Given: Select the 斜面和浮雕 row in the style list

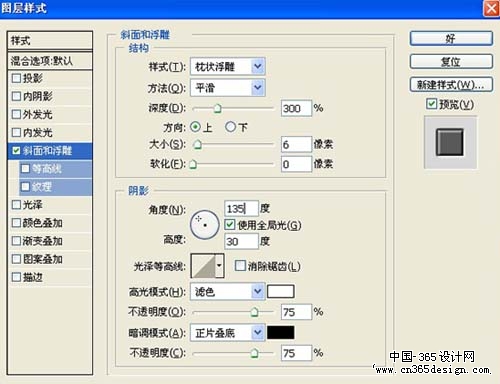Looking at the screenshot, I should coord(50,151).
